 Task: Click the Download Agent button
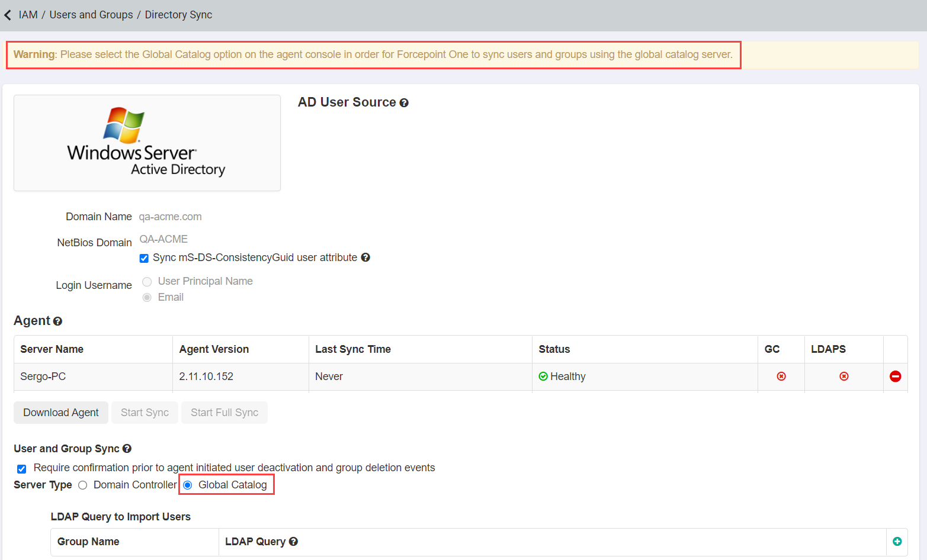tap(61, 413)
